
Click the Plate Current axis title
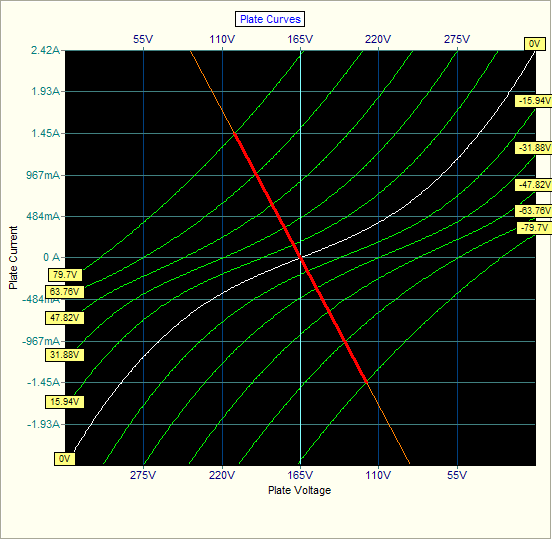point(13,258)
